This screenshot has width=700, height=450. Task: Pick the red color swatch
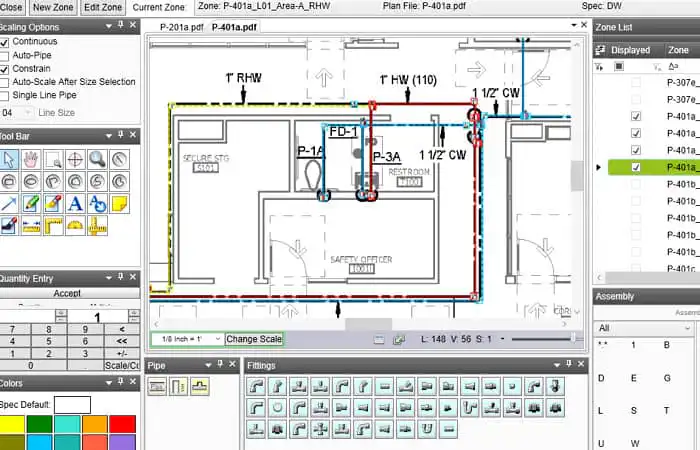(122, 424)
